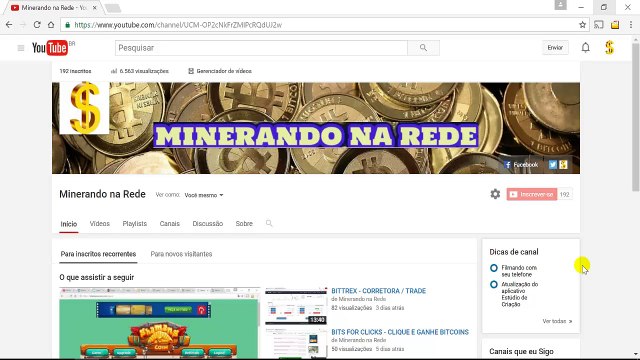Open the Playlists tab
This screenshot has height=360, width=640.
point(134,224)
